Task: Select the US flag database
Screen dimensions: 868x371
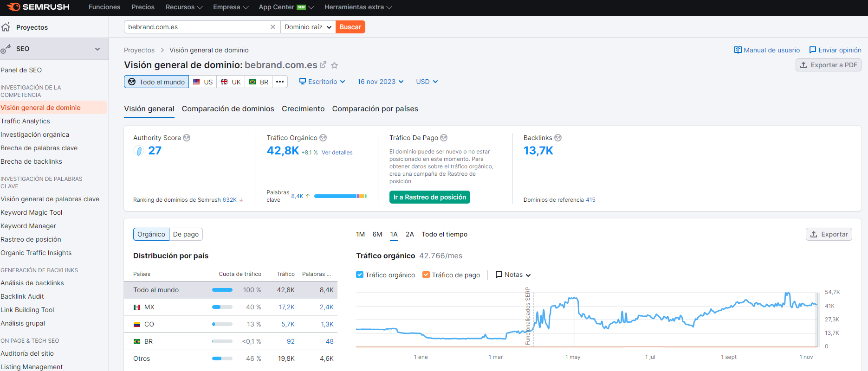Action: [202, 82]
